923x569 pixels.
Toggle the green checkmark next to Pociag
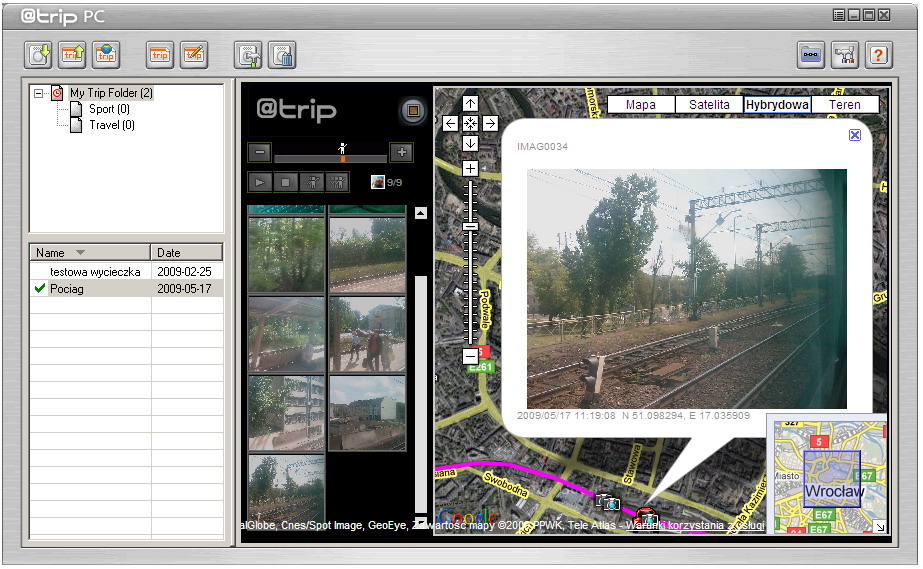(x=40, y=288)
